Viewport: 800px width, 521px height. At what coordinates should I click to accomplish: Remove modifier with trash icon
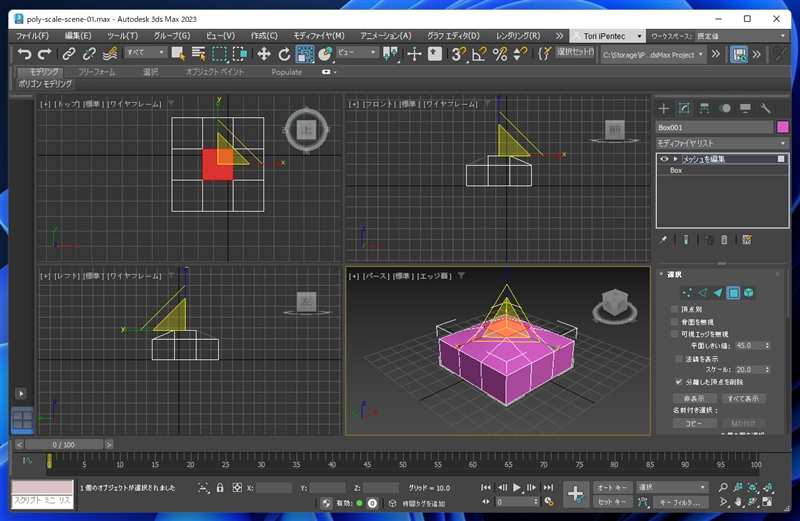tap(724, 239)
